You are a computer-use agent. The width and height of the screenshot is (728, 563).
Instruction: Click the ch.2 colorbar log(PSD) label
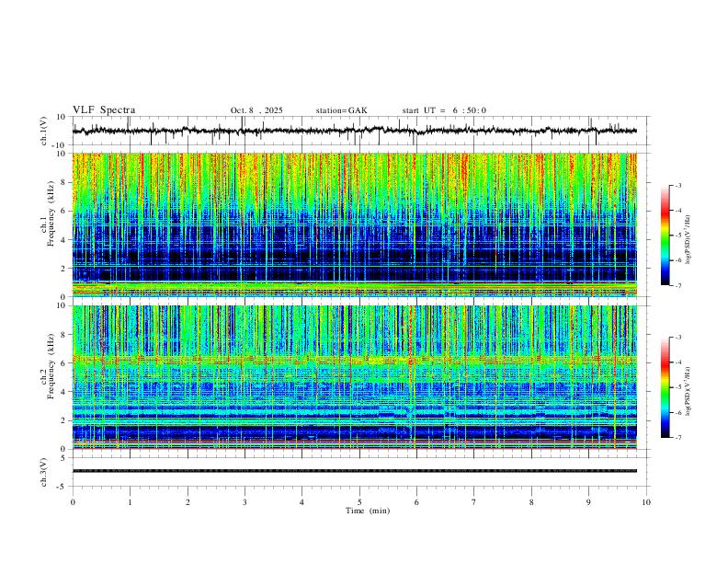click(x=688, y=391)
